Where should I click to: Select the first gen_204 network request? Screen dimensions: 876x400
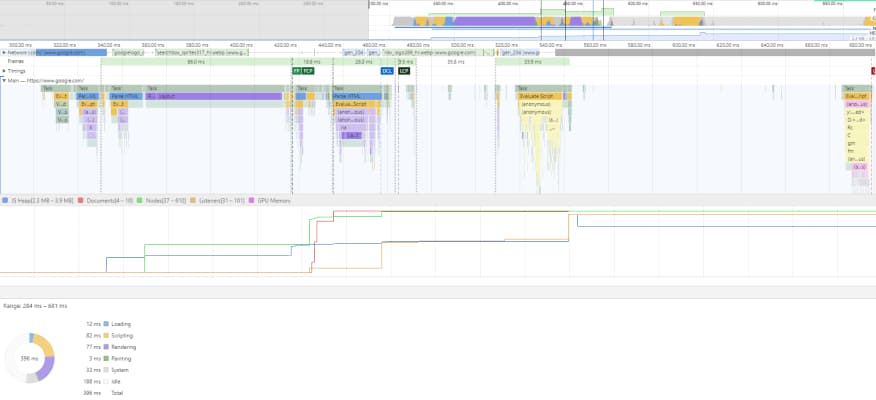[353, 52]
